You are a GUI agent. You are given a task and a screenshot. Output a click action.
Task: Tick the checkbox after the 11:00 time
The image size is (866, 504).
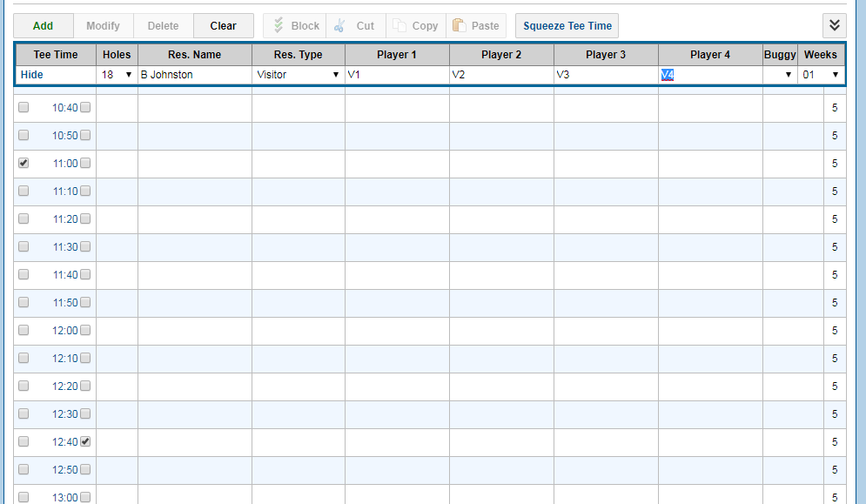[85, 163]
